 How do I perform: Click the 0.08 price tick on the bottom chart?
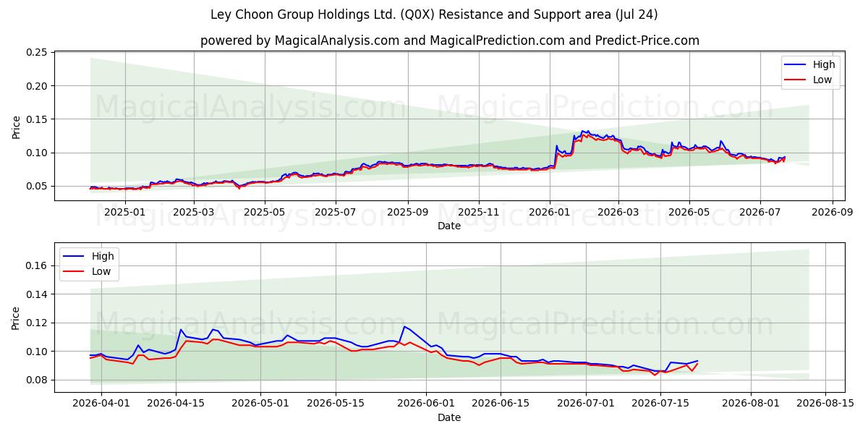(x=36, y=380)
